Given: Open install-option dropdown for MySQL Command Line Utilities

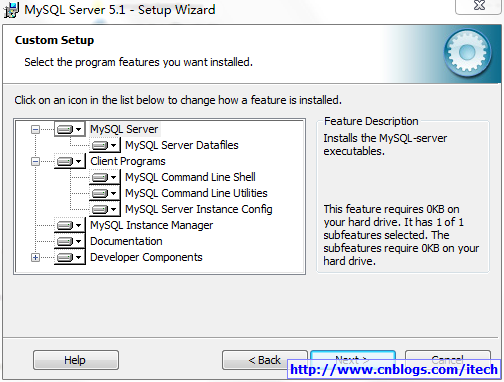Looking at the screenshot, I should click(104, 193).
